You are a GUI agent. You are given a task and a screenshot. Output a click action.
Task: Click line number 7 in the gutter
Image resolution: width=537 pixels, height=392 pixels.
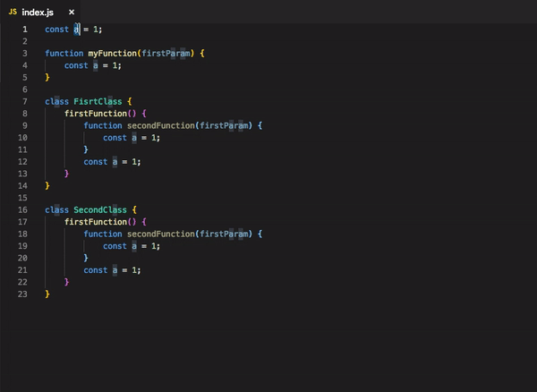point(24,101)
